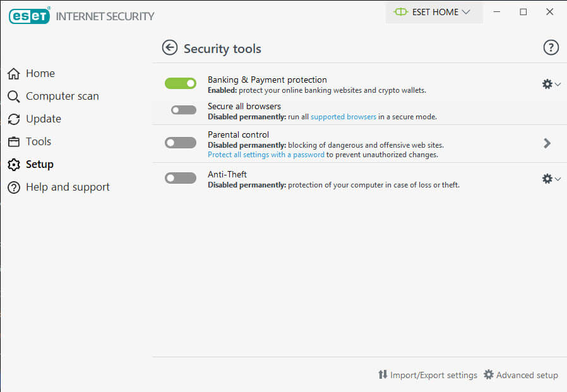Click the Home house icon
Screen dimensions: 567x392
(x=14, y=73)
